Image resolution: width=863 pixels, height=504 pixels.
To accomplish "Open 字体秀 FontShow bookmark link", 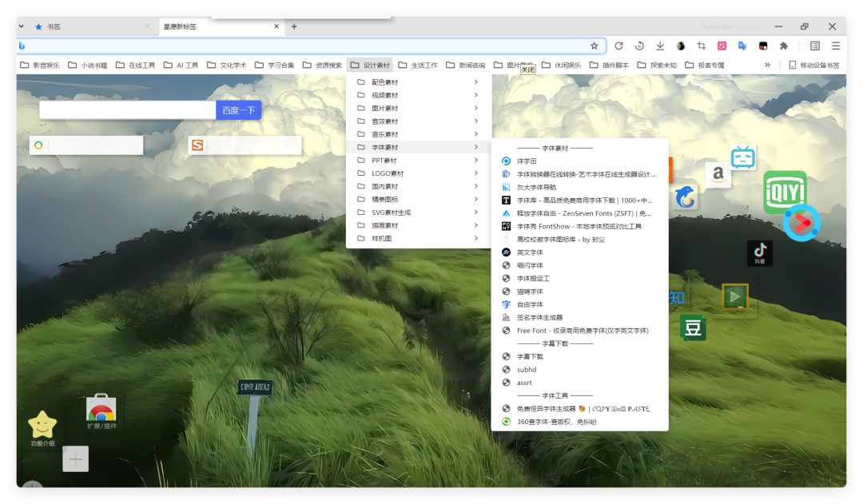I will tap(579, 226).
